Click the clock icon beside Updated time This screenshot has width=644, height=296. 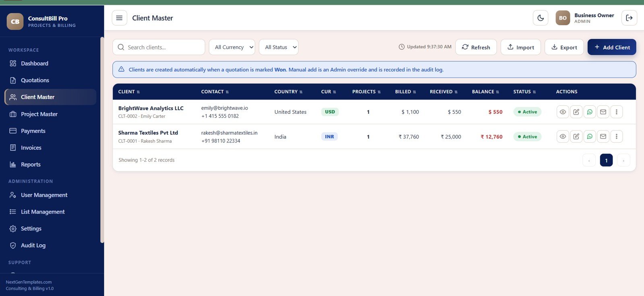pyautogui.click(x=401, y=47)
